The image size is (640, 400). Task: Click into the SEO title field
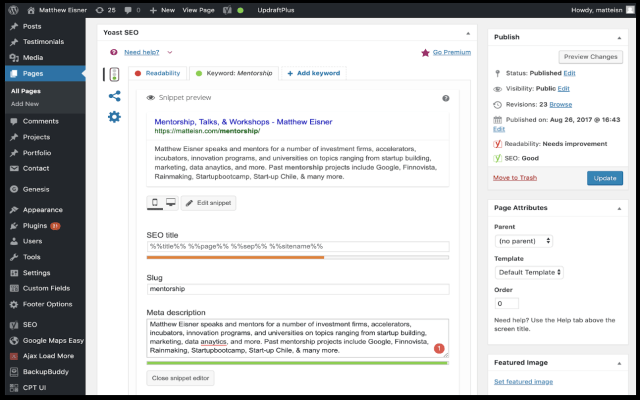(298, 247)
